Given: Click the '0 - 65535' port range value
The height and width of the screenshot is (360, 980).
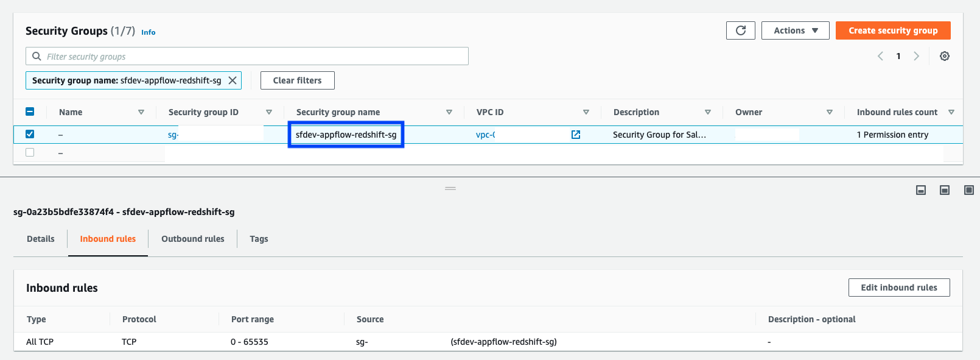Looking at the screenshot, I should [250, 342].
